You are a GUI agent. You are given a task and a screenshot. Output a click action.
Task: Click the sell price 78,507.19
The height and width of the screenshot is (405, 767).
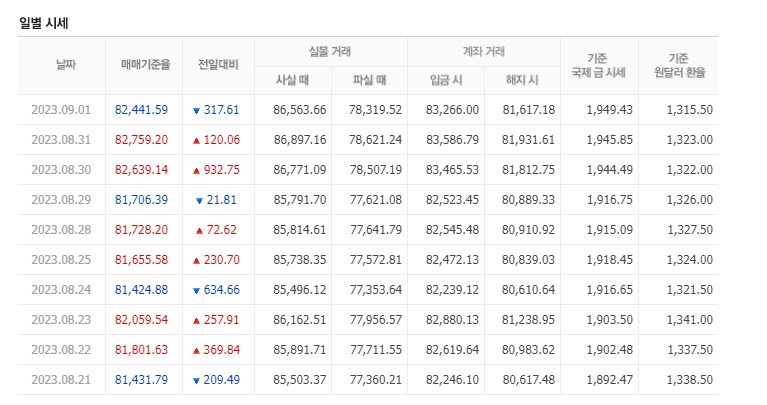click(x=376, y=170)
